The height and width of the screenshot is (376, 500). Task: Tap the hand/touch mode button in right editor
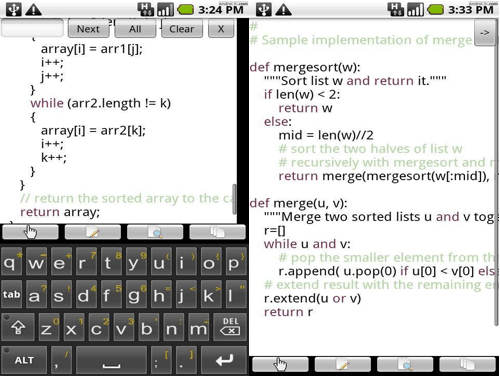(280, 364)
